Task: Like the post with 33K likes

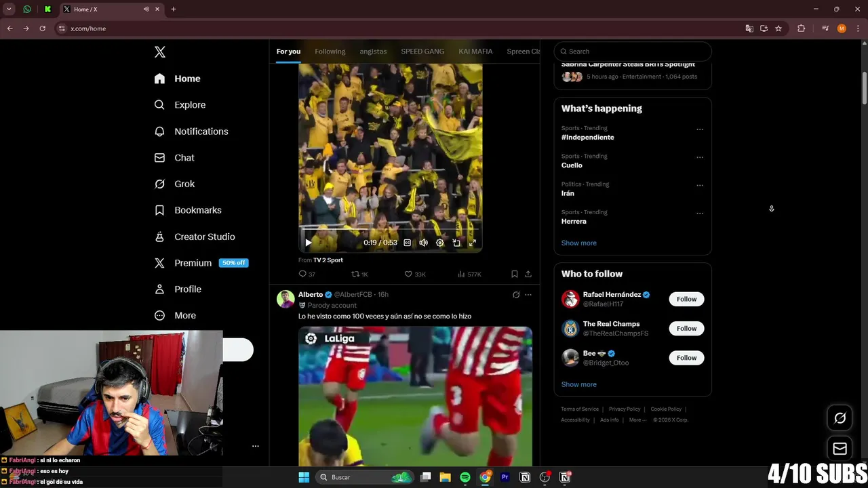Action: coord(415,274)
